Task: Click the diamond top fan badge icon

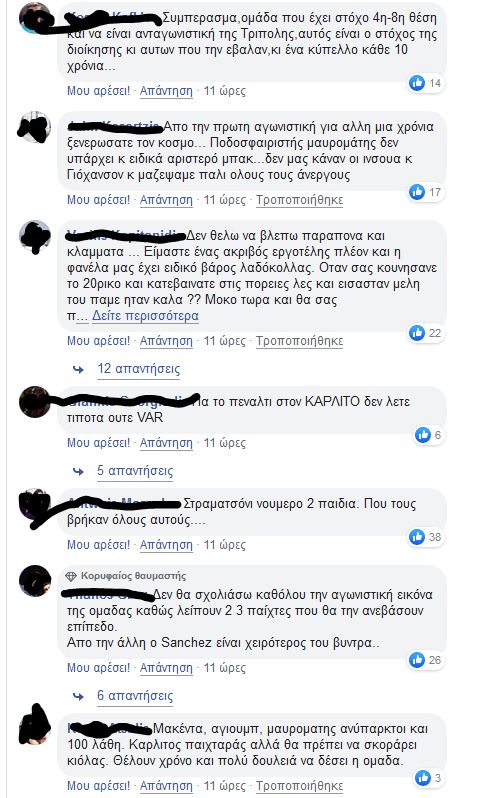Action: point(71,576)
